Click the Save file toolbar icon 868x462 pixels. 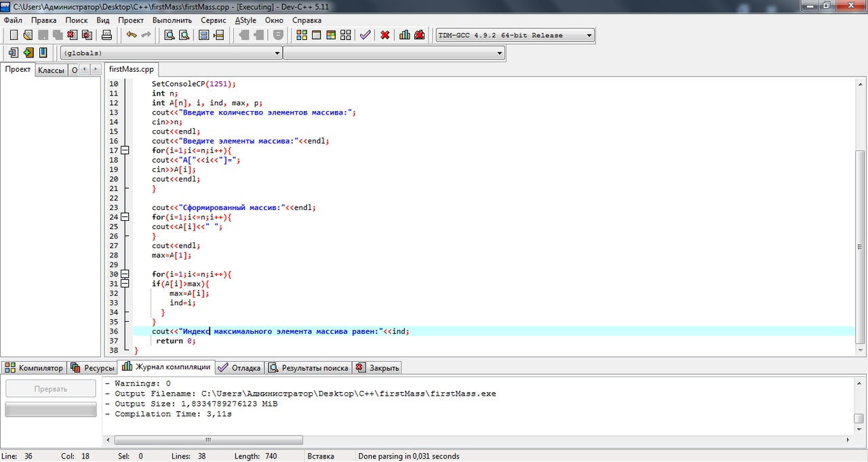[x=43, y=35]
